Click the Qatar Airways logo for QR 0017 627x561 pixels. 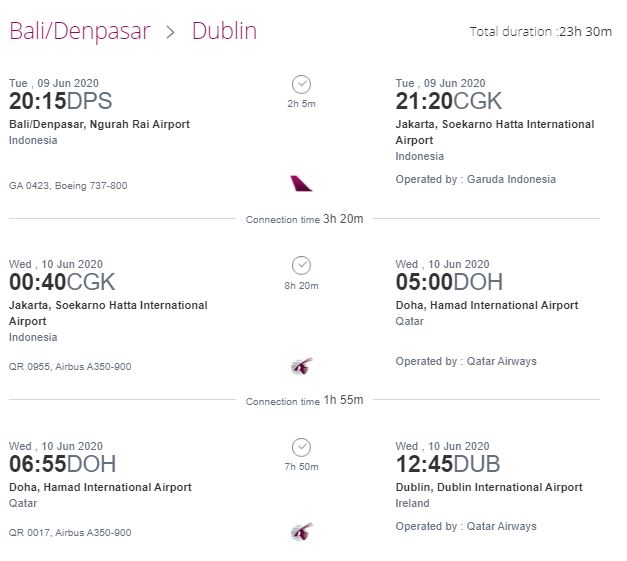point(302,531)
